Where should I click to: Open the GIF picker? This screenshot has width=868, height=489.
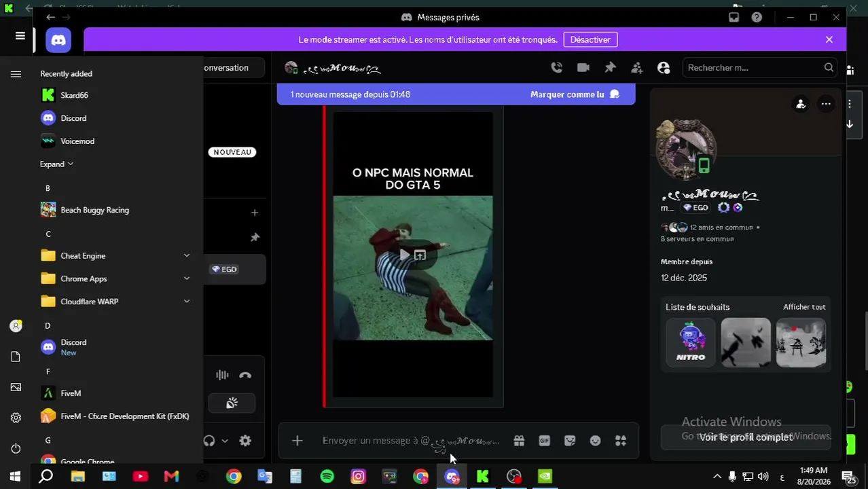coord(544,441)
